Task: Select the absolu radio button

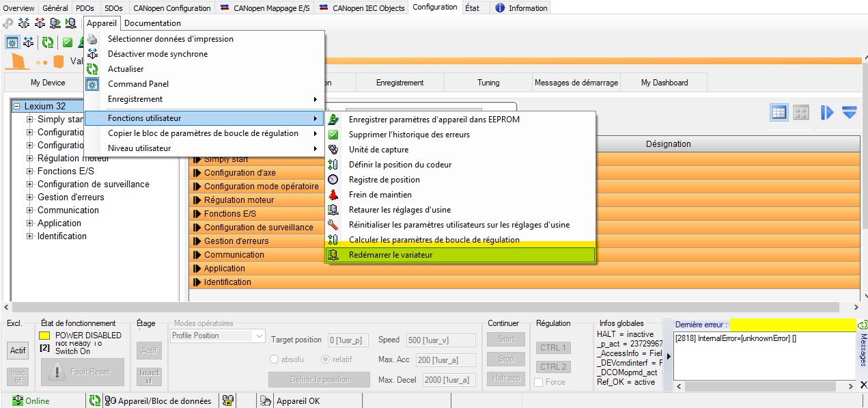Action: click(275, 359)
